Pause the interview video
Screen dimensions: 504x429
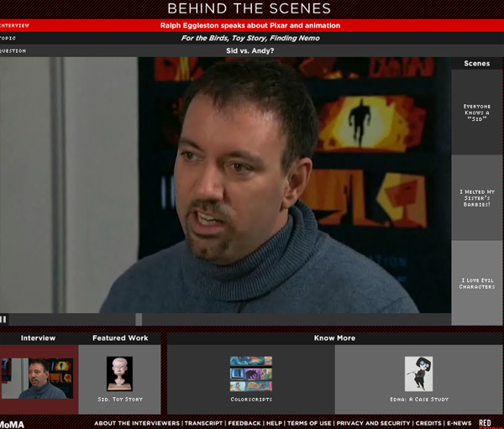click(3, 319)
